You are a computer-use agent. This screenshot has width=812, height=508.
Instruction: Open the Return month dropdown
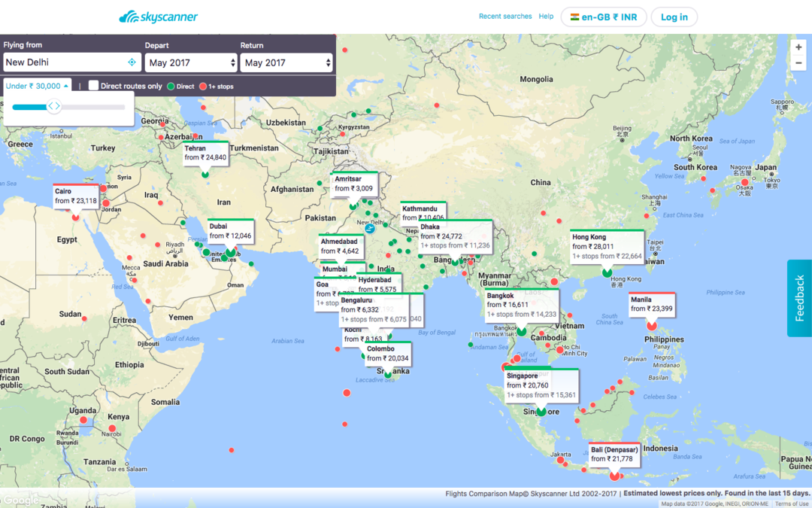286,63
